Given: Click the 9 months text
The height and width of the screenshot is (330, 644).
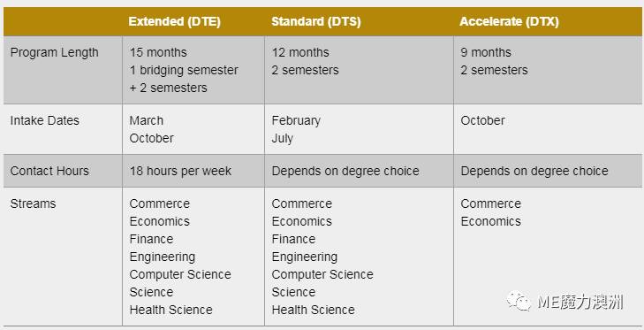Looking at the screenshot, I should coord(486,53).
